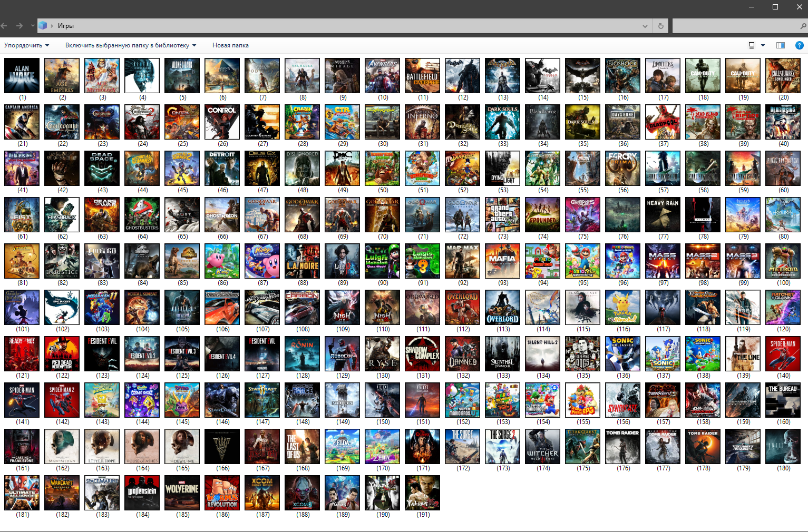Select Grounded cover thumbnail (74)
The height and width of the screenshot is (532, 808).
click(x=543, y=215)
